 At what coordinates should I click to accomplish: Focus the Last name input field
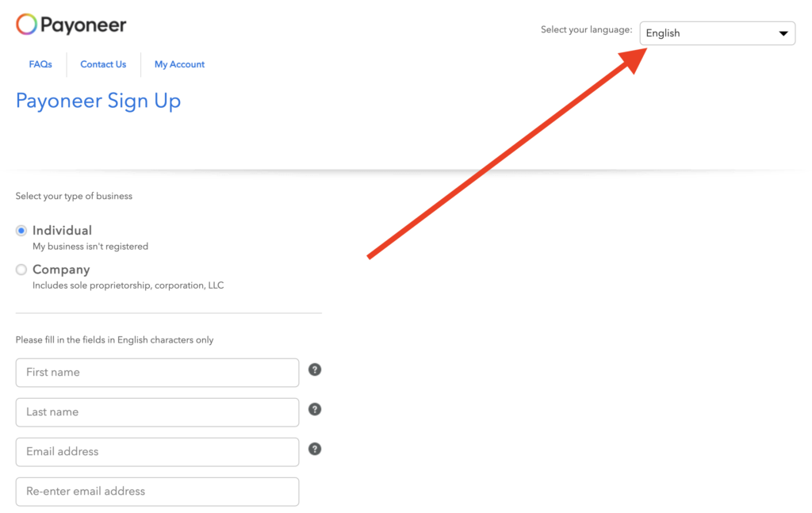tap(157, 412)
